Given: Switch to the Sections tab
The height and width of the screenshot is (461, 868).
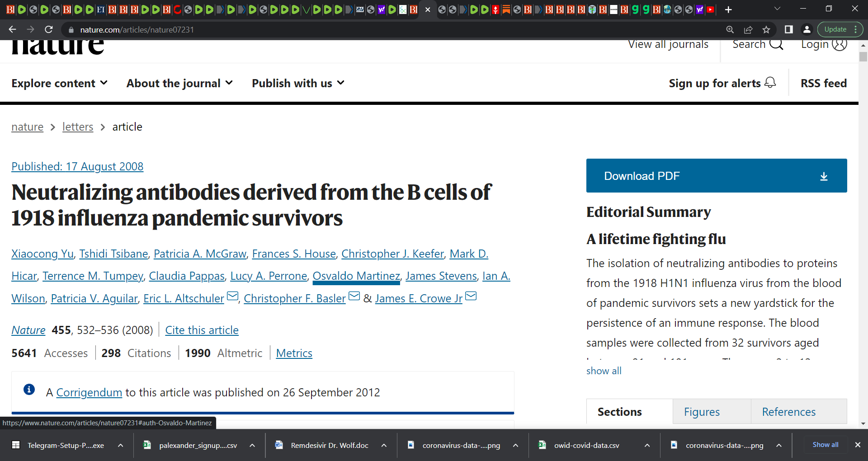Looking at the screenshot, I should 629,412.
